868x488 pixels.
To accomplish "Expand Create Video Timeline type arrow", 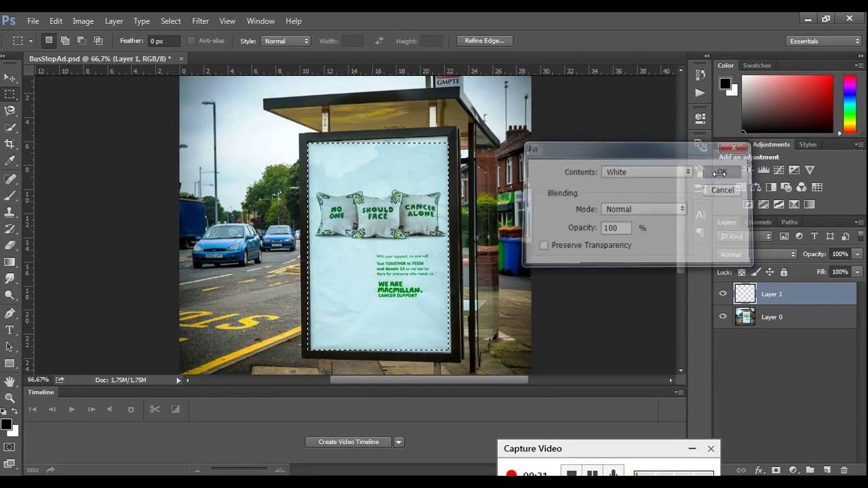I will [x=399, y=442].
